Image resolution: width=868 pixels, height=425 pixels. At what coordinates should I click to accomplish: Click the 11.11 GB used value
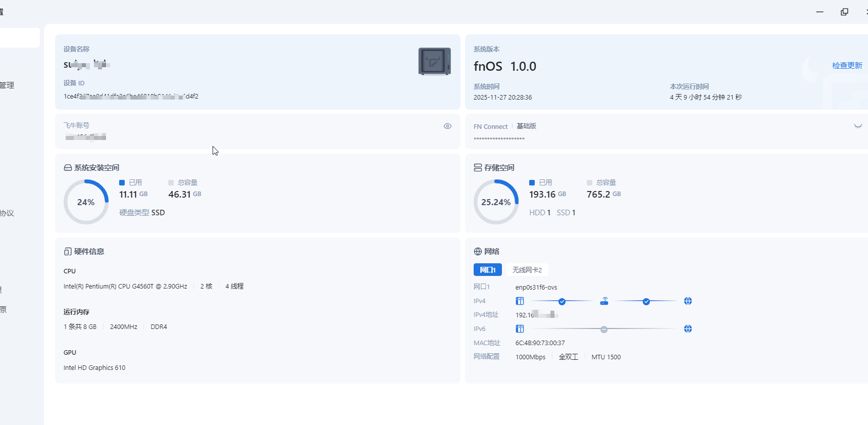pos(133,195)
